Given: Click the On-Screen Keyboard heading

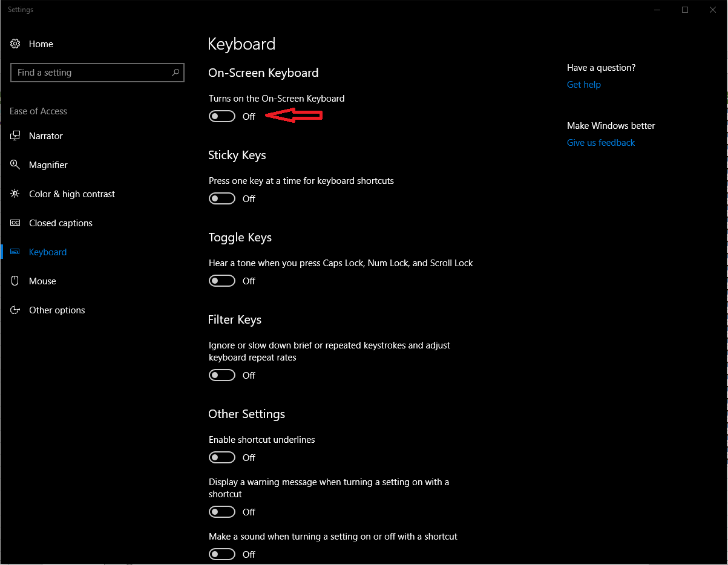Looking at the screenshot, I should (x=263, y=73).
